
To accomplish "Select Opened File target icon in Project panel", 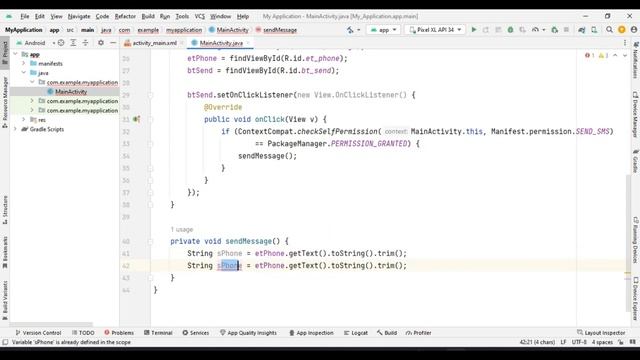I will [x=61, y=43].
